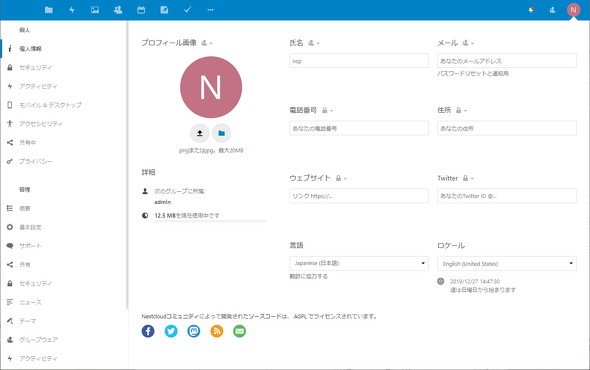Open the Calendar icon in top bar
Screen dimensions: 590x370
click(141, 10)
